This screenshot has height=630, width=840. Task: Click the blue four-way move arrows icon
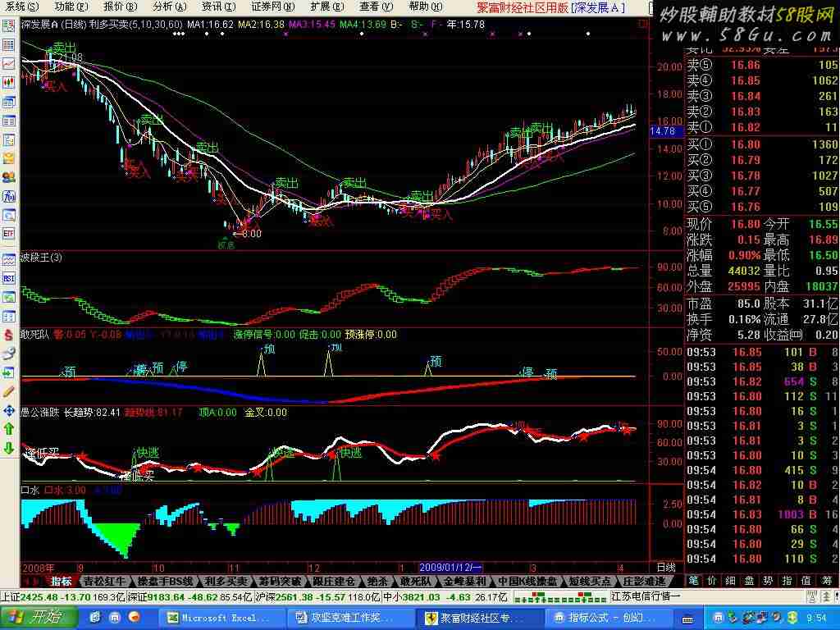click(x=8, y=411)
